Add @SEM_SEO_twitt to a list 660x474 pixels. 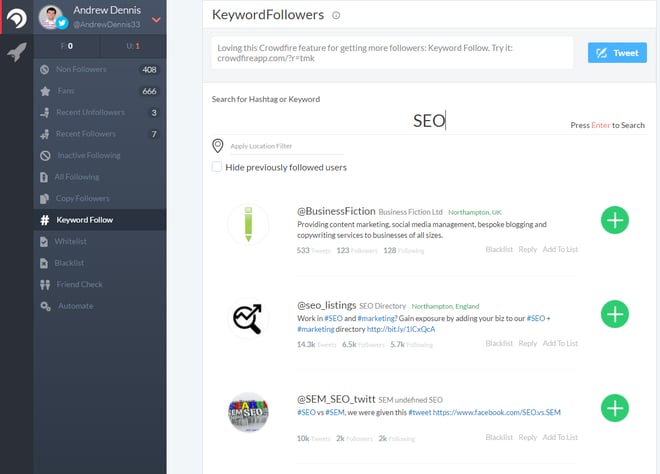[x=560, y=437]
